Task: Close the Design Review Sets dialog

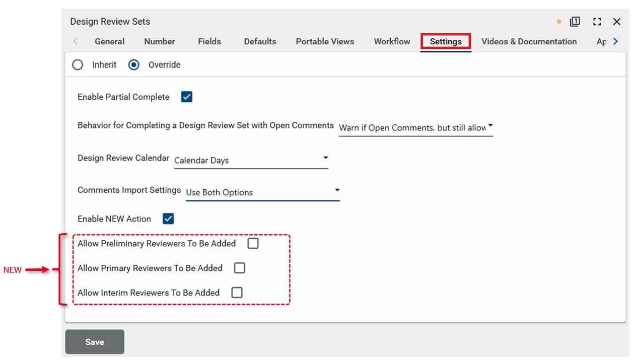Action: click(616, 22)
